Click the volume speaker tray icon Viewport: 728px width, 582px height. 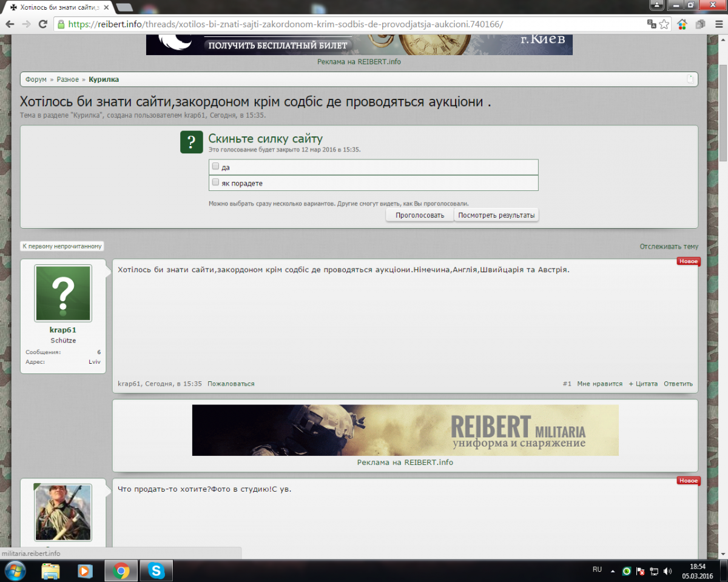[667, 571]
